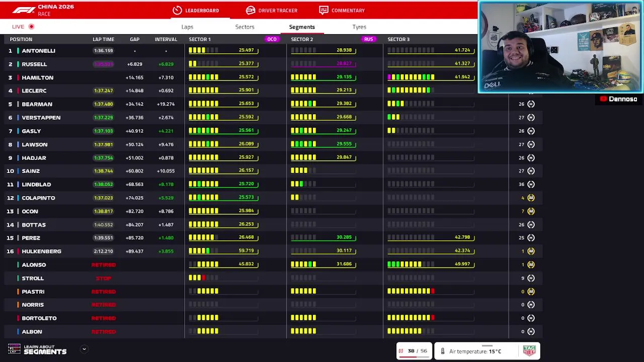Click the Gap column header
Image resolution: width=644 pixels, height=362 pixels.
pos(134,39)
